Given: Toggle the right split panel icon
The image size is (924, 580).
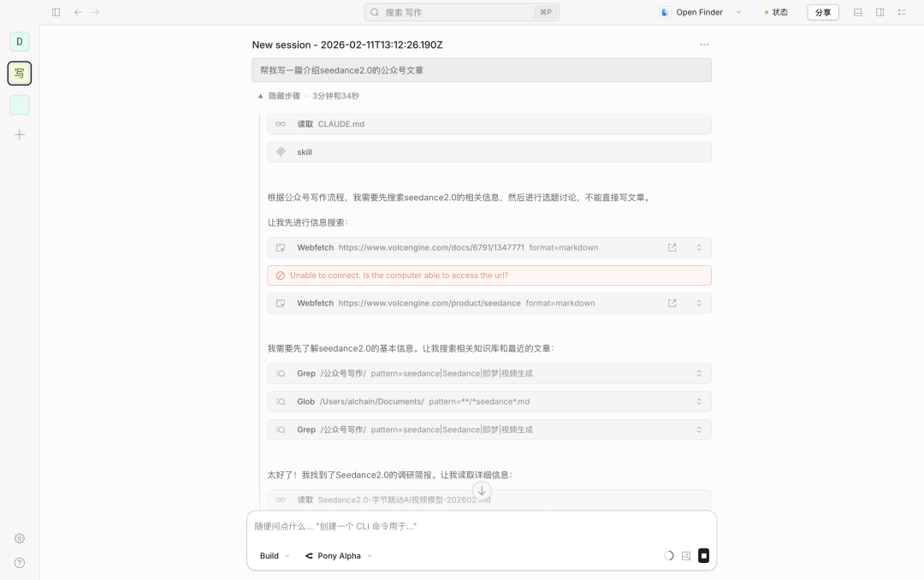Looking at the screenshot, I should click(x=880, y=12).
